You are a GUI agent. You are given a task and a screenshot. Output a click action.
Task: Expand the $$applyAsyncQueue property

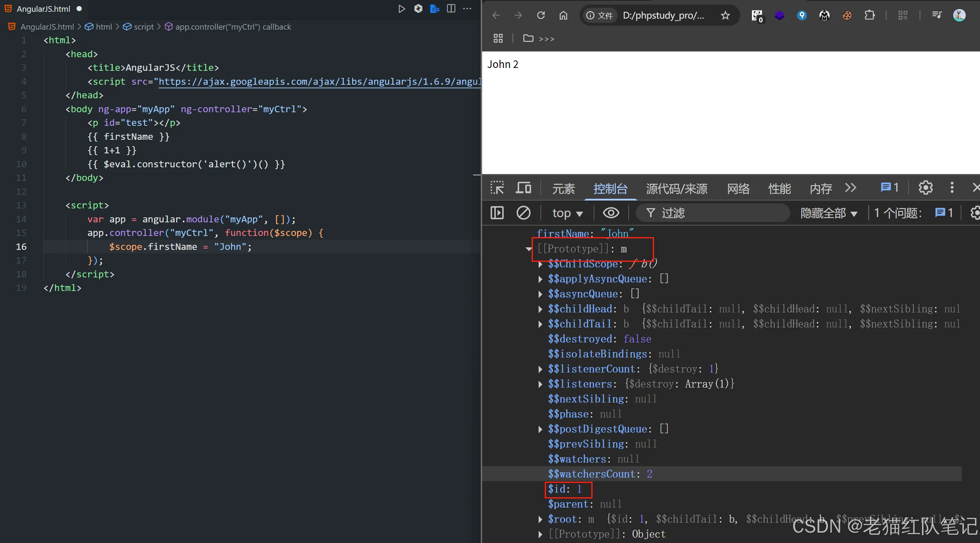click(x=540, y=279)
